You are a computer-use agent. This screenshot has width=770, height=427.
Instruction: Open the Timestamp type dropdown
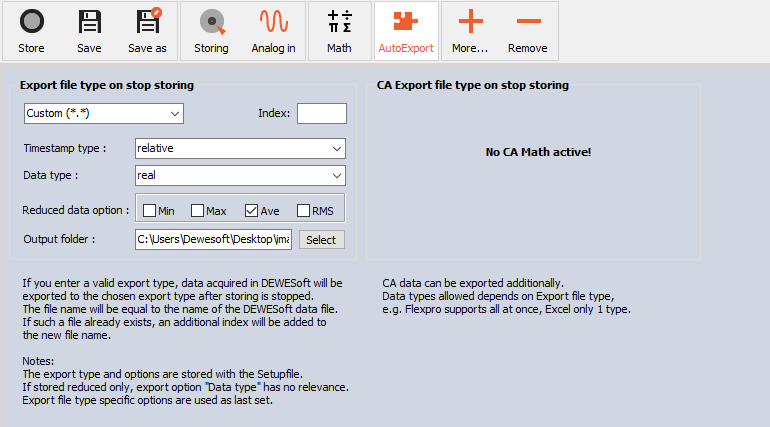click(x=240, y=148)
